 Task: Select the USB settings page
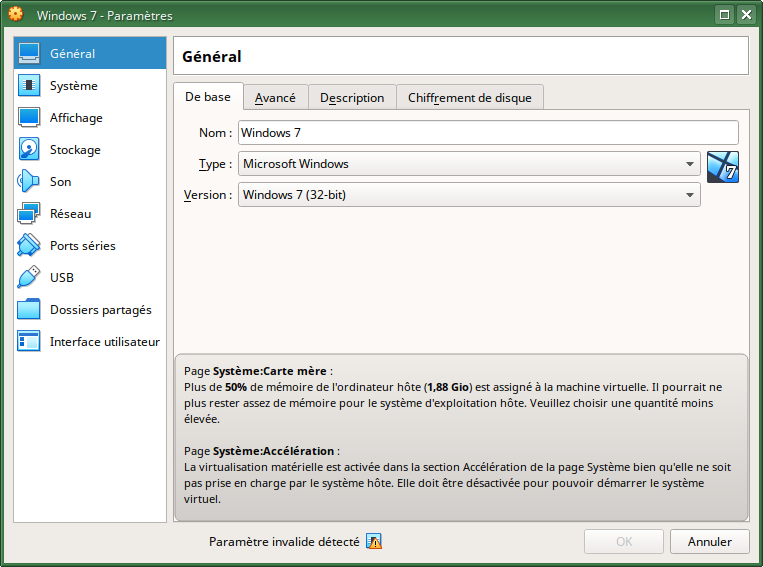pyautogui.click(x=90, y=277)
